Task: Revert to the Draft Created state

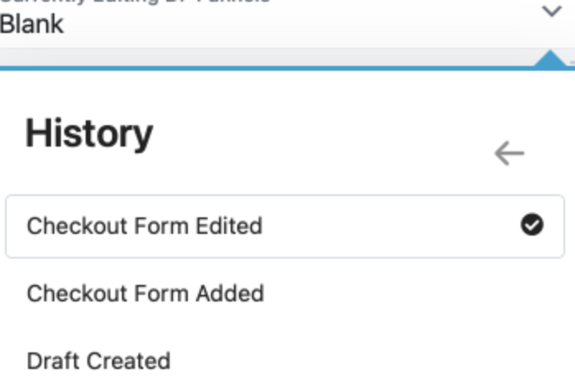Action: 99,362
